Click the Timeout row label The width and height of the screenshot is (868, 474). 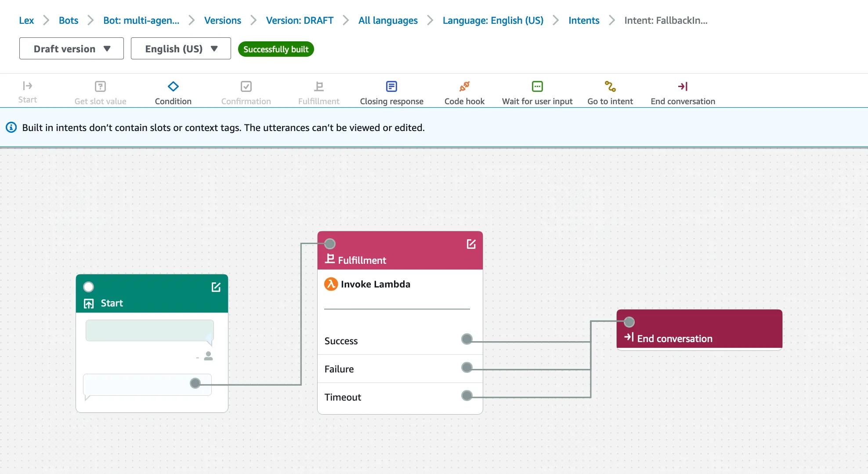click(343, 397)
